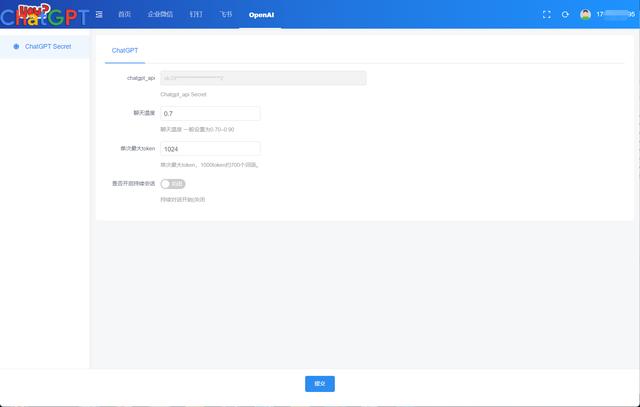
Task: Collapse the sidebar with the menu fold icon
Action: coord(99,14)
